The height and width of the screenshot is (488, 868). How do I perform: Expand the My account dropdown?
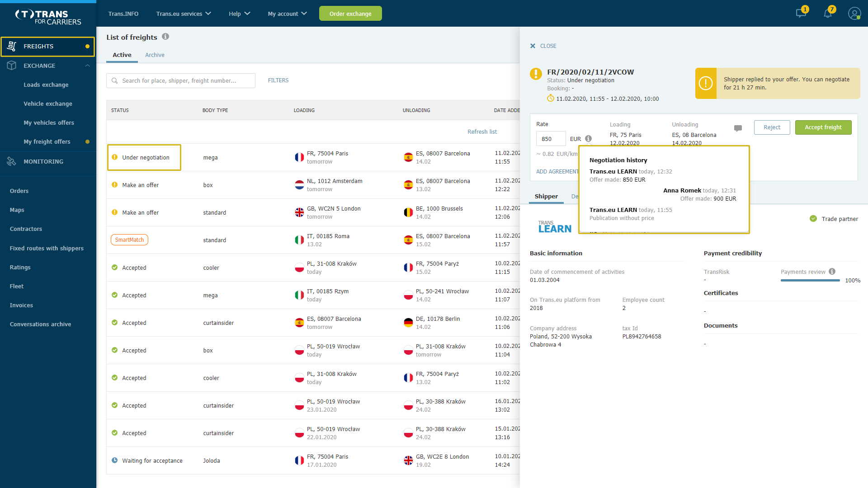tap(287, 14)
